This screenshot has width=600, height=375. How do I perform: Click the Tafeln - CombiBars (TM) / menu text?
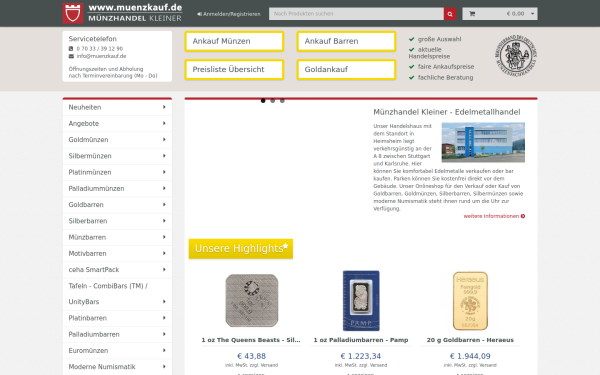(x=108, y=286)
